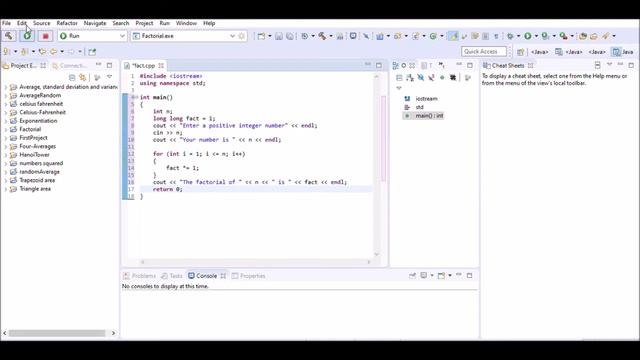This screenshot has height=360, width=640.
Task: Open the Run menu
Action: 164,23
